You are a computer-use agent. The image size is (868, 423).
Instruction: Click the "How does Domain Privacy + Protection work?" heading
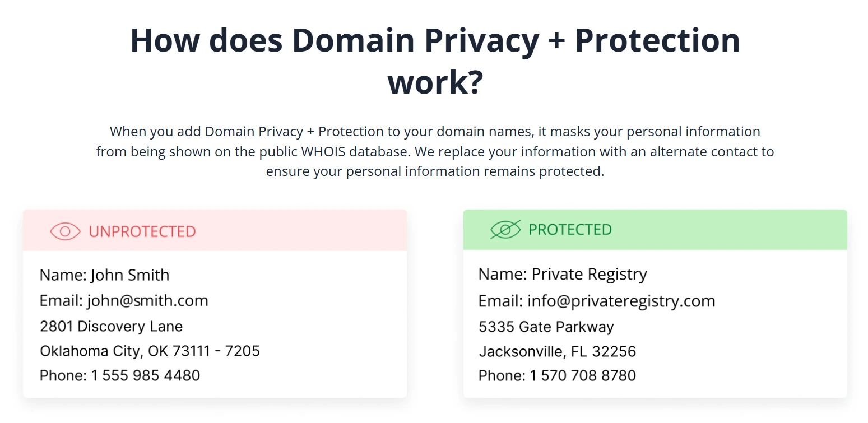click(x=435, y=40)
